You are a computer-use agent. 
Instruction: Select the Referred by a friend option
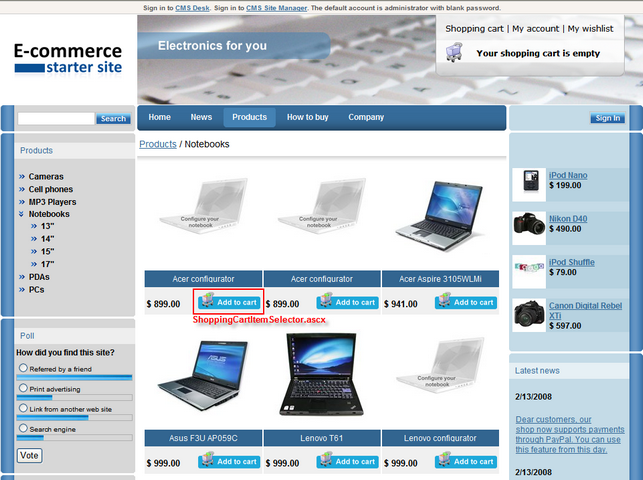(23, 368)
